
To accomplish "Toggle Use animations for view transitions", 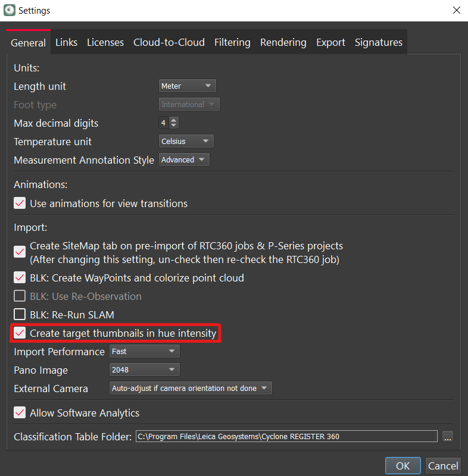I will (20, 203).
